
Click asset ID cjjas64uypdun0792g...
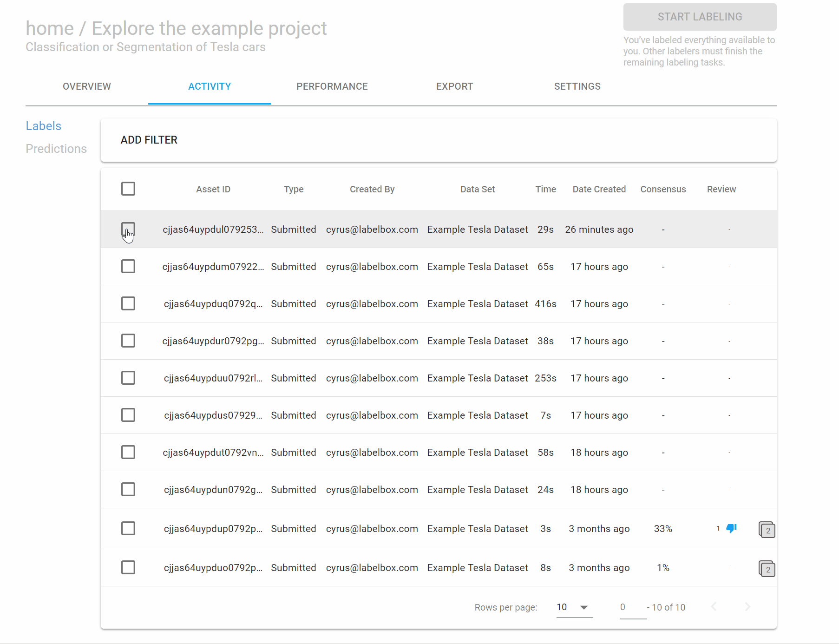pyautogui.click(x=213, y=490)
